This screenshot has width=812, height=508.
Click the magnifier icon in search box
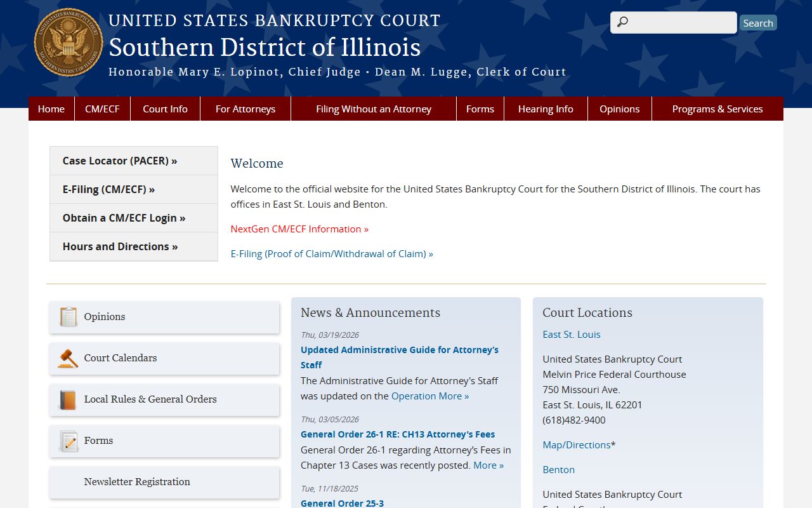click(623, 22)
